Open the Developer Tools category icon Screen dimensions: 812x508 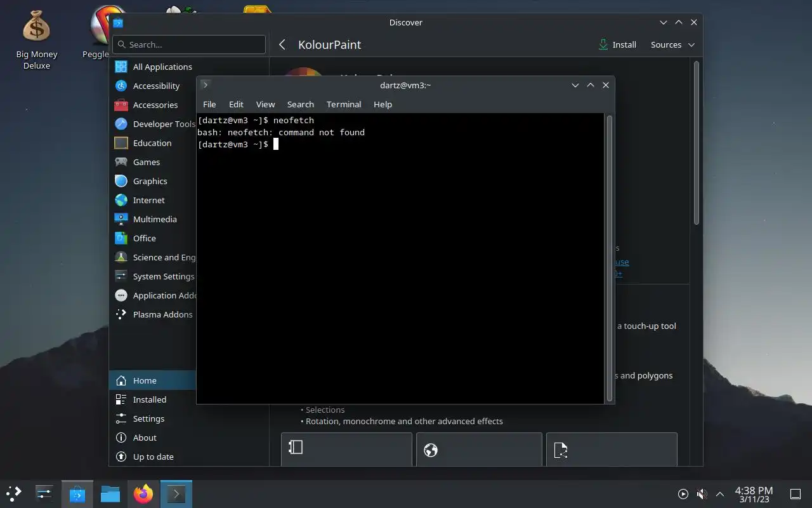(x=121, y=124)
